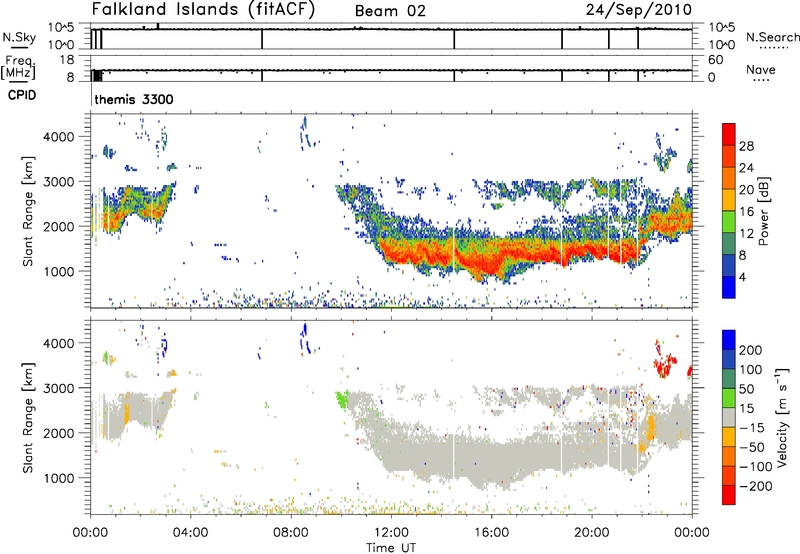This screenshot has width=800, height=554.
Task: Click the '04:00' time axis label
Action: click(191, 533)
